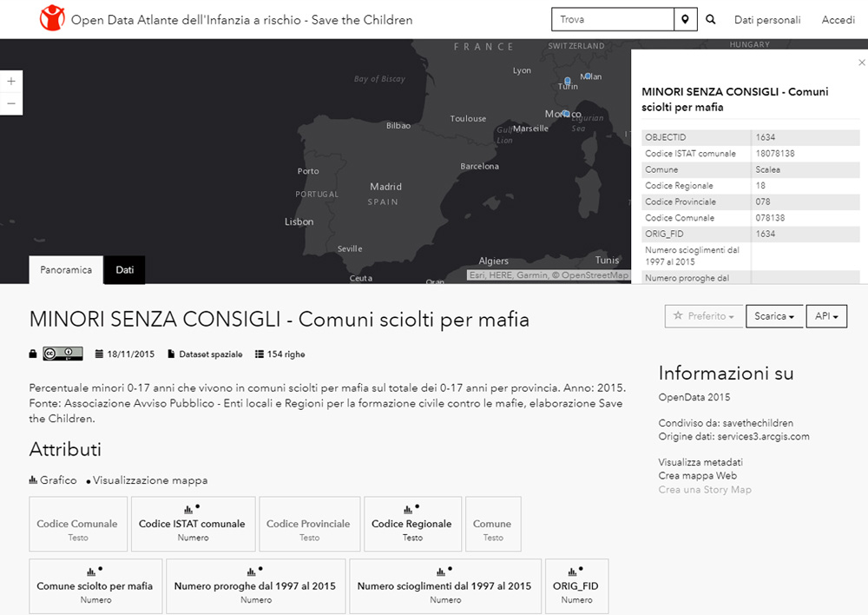Click the Creative Commons license badge
Viewport: 868px width, 615px height.
coord(62,354)
